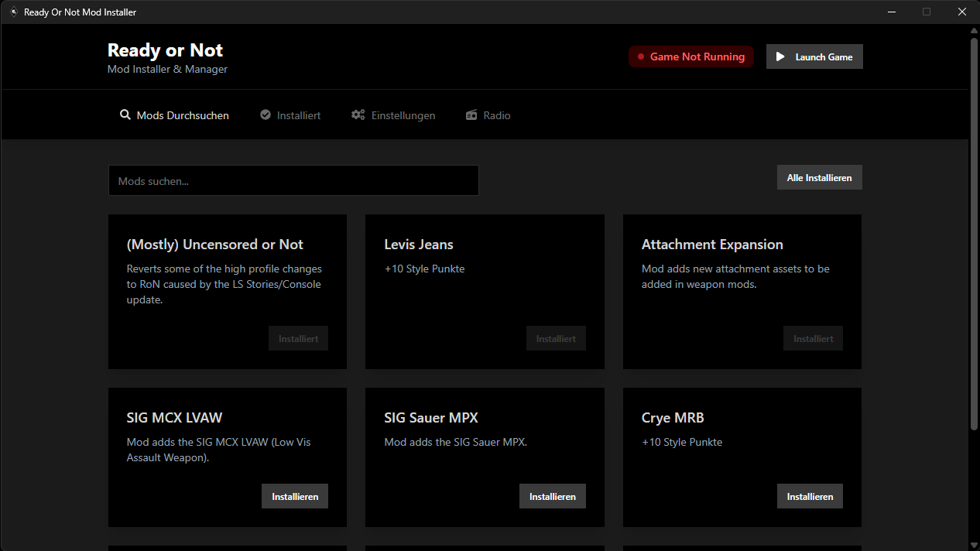This screenshot has height=551, width=980.
Task: Click the Levis Jeans '+10 Style Punkte' text
Action: [424, 269]
